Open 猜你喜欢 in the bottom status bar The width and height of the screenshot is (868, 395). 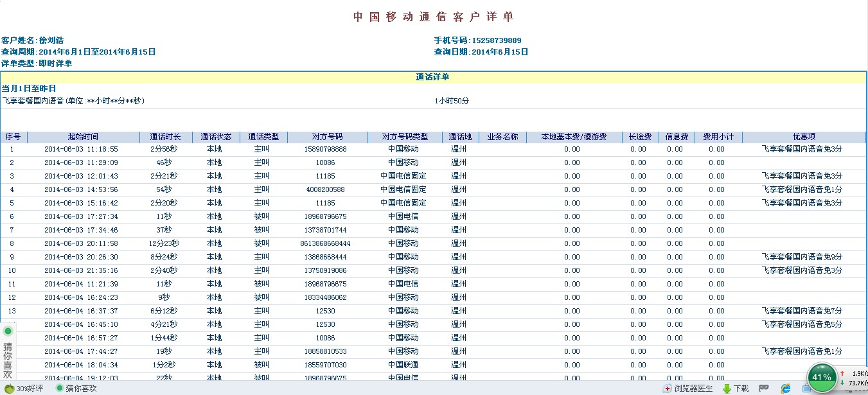point(76,389)
